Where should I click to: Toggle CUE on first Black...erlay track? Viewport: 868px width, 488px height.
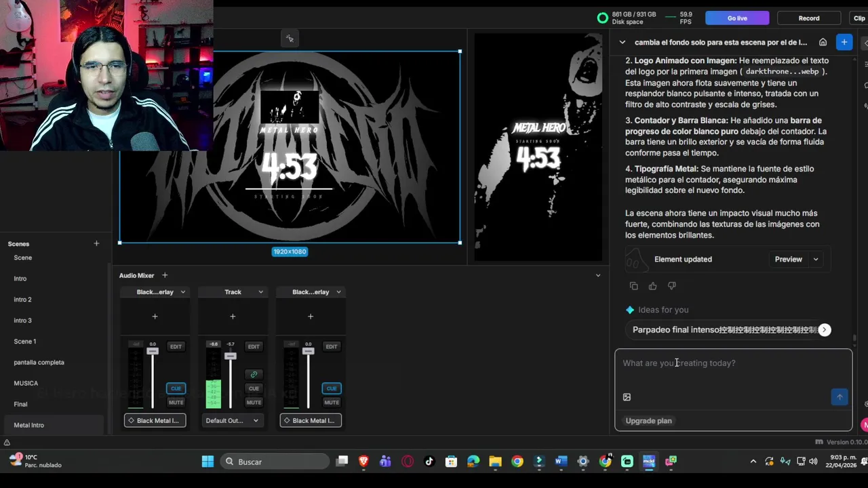pyautogui.click(x=176, y=388)
